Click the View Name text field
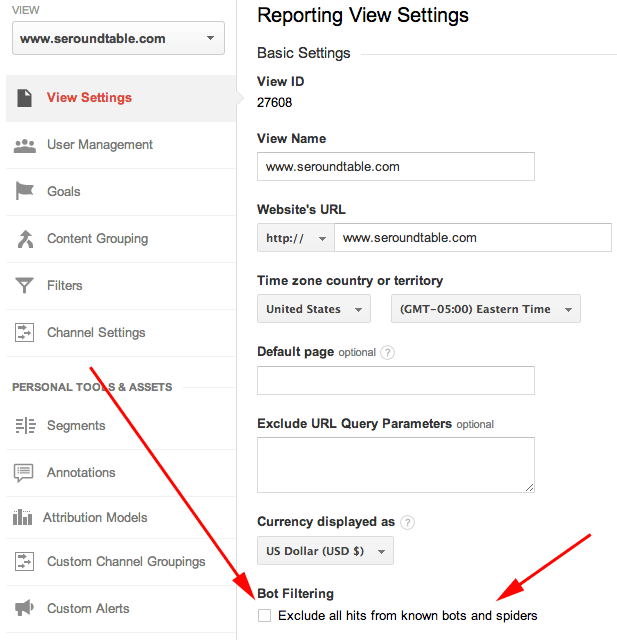Image resolution: width=617 pixels, height=640 pixels. coord(396,167)
